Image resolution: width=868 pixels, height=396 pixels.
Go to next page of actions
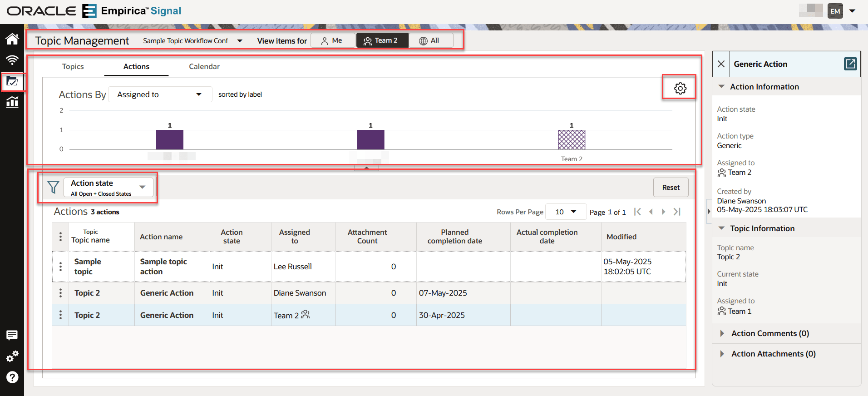pos(663,212)
